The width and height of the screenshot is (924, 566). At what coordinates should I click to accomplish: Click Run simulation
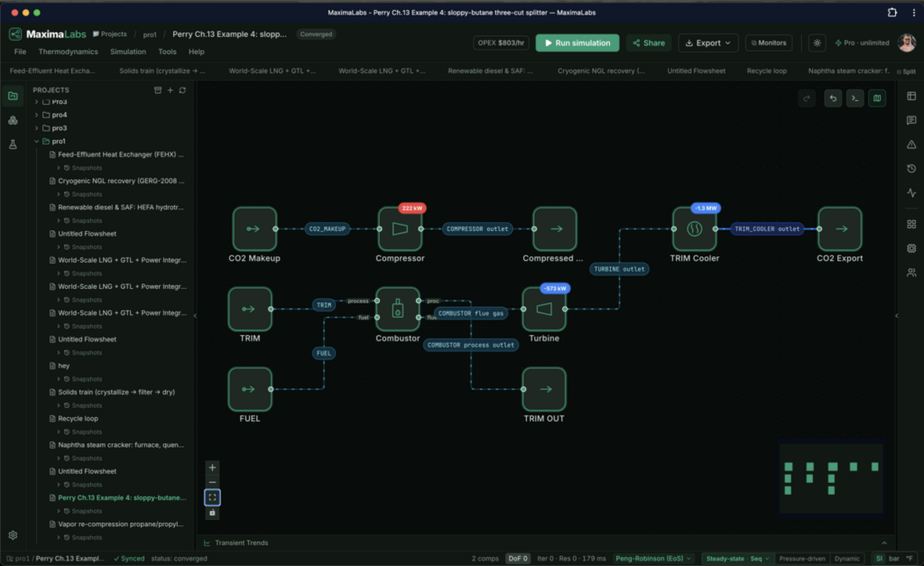pos(577,43)
